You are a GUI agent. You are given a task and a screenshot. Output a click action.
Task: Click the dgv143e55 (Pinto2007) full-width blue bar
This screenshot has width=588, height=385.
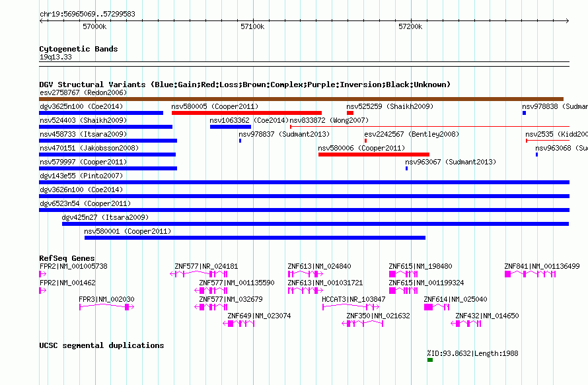[304, 182]
